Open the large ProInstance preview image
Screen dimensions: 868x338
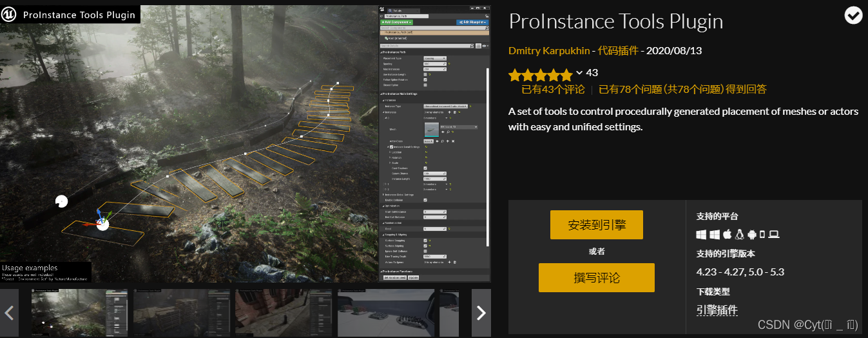pyautogui.click(x=246, y=144)
